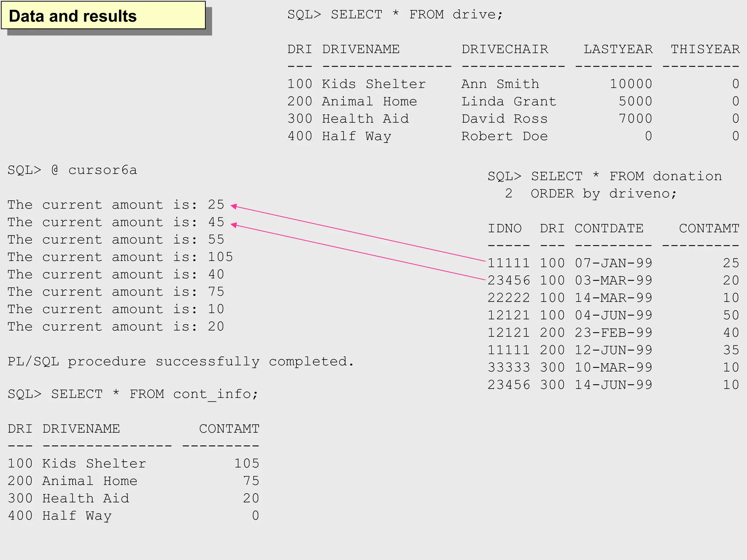Select 'David Ross' drive chair cell
747x560 pixels.
[x=504, y=119]
